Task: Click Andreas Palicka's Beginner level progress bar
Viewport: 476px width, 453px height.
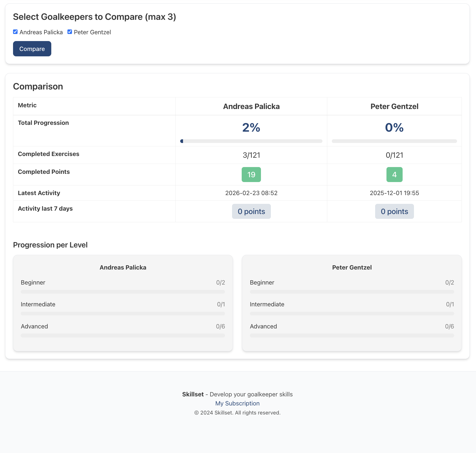Action: (x=123, y=292)
